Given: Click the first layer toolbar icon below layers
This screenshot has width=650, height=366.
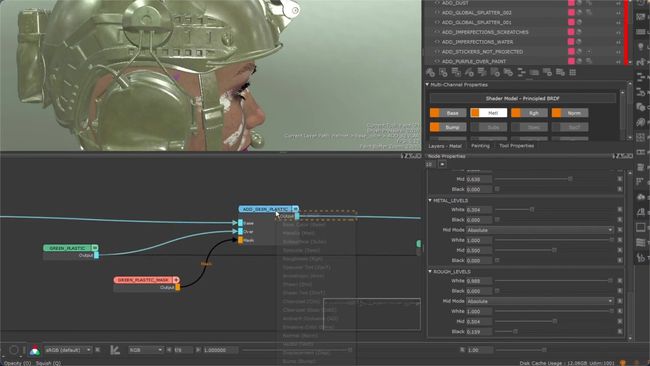Looking at the screenshot, I should tap(430, 73).
